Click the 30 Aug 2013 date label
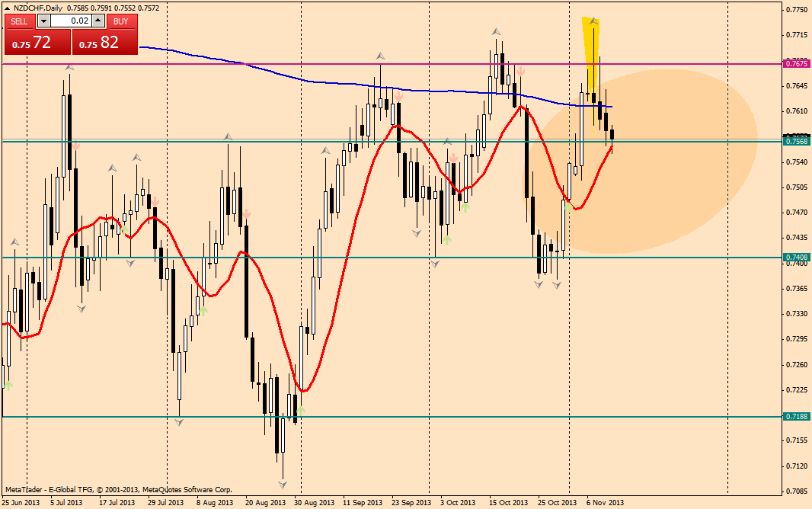Viewport: 812px width, 509px height. (315, 502)
